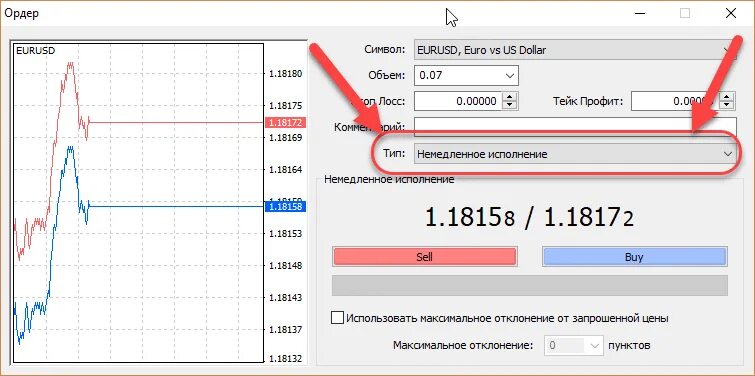Image resolution: width=755 pixels, height=376 pixels.
Task: Open the Тип dropdown Немедленное исполнение
Action: (575, 154)
